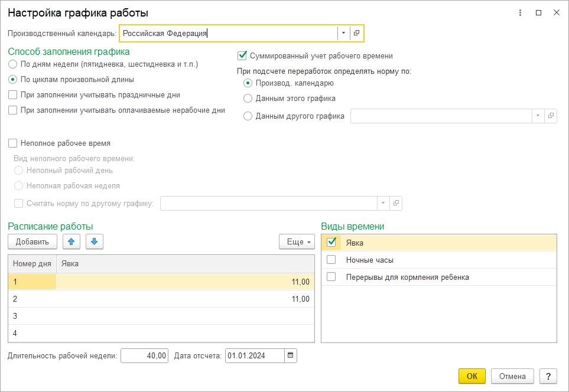Enable Неполное рабочее время checkbox
Image resolution: width=569 pixels, height=392 pixels.
click(x=12, y=143)
